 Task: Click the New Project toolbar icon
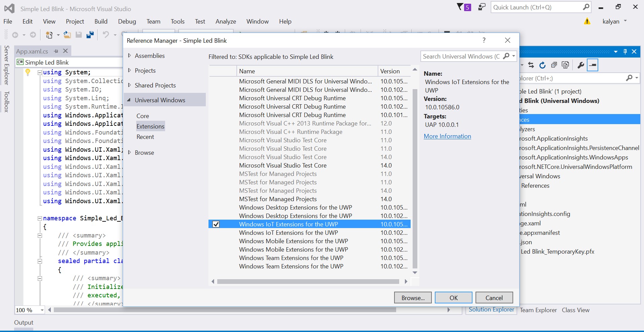point(49,35)
